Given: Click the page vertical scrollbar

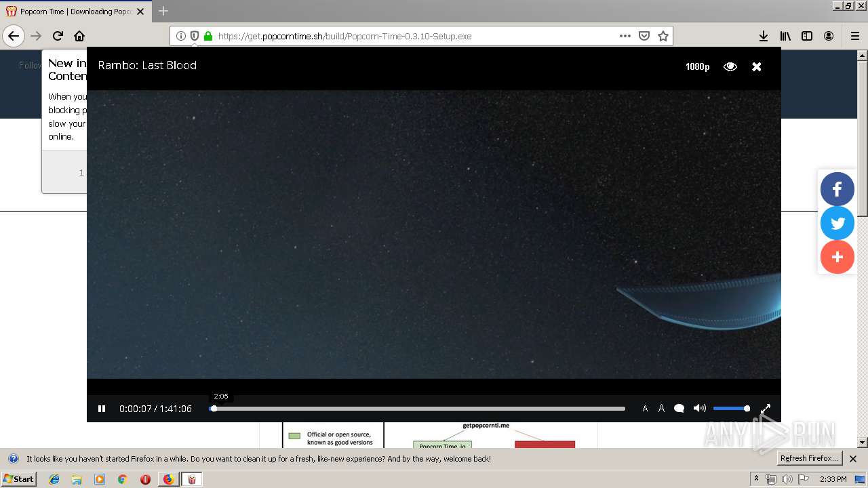Looking at the screenshot, I should (x=863, y=247).
